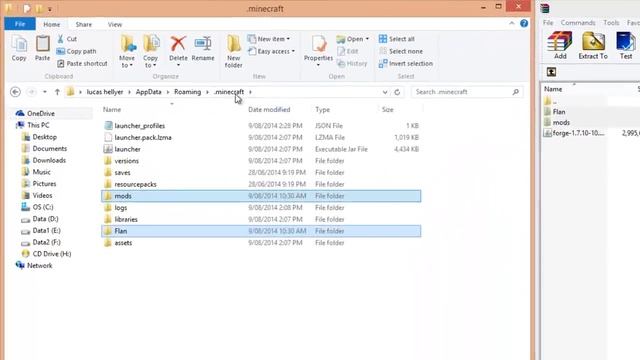
Task: Click Select all in the ribbon
Action: click(397, 39)
